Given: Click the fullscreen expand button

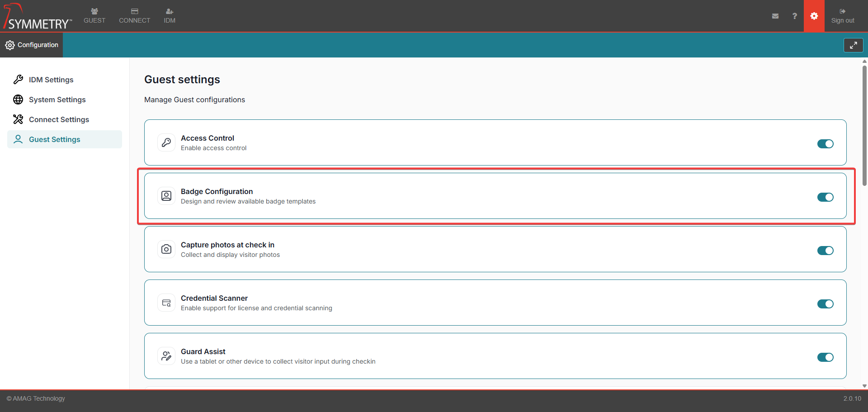Looking at the screenshot, I should pyautogui.click(x=854, y=45).
